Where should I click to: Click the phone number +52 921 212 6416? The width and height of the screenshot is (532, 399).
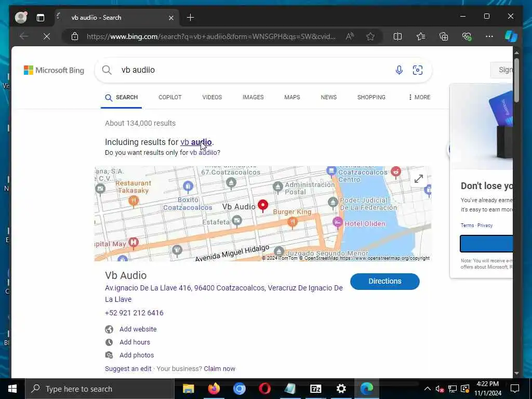134,313
